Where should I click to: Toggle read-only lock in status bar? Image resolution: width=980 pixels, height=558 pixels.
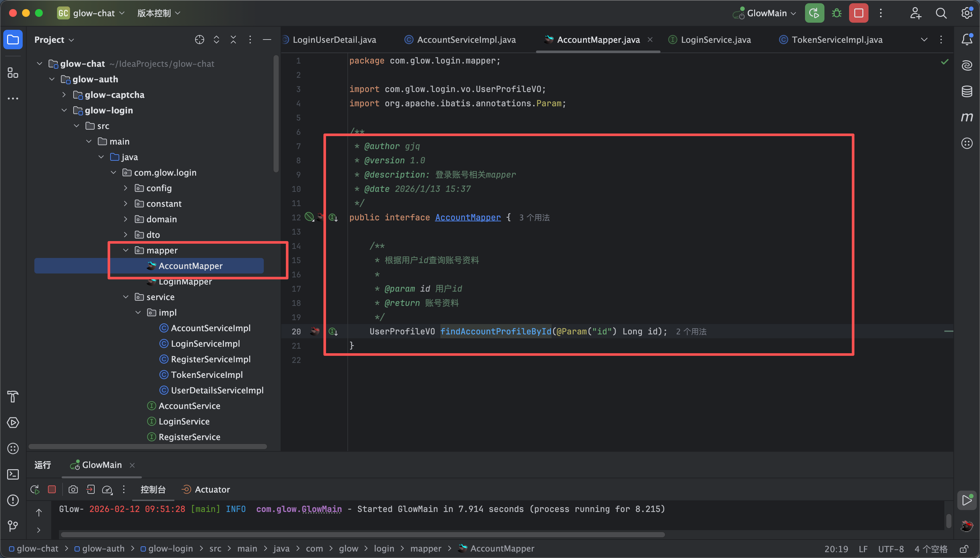[x=964, y=549]
